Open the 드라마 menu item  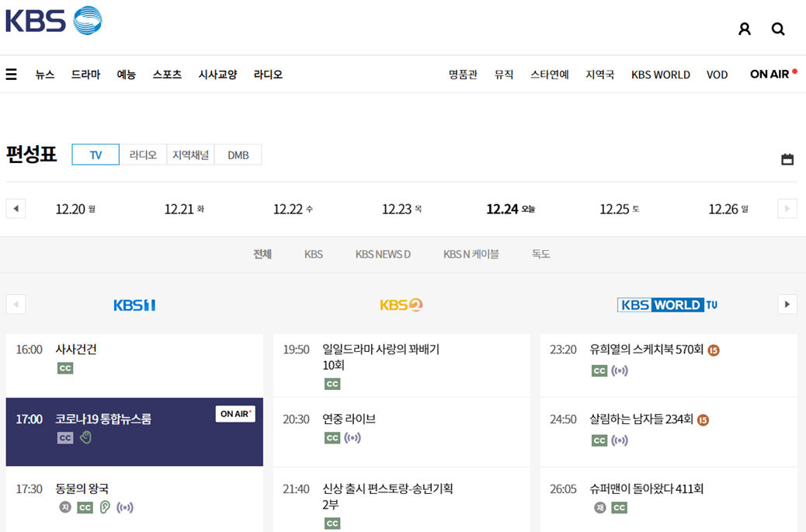coord(85,75)
